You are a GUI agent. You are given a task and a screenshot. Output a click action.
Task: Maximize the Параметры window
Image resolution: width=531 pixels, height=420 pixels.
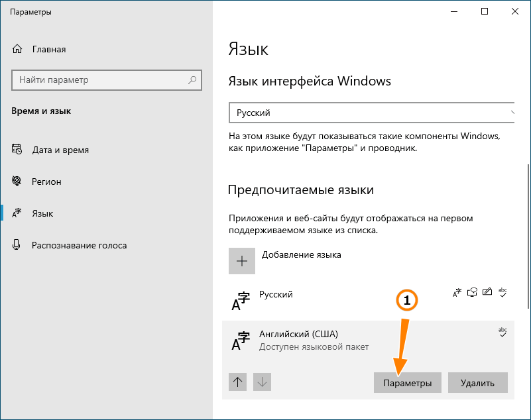485,11
